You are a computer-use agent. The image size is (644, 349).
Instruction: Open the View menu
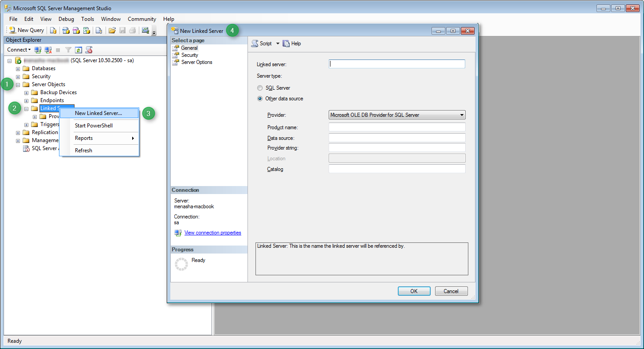pyautogui.click(x=46, y=19)
